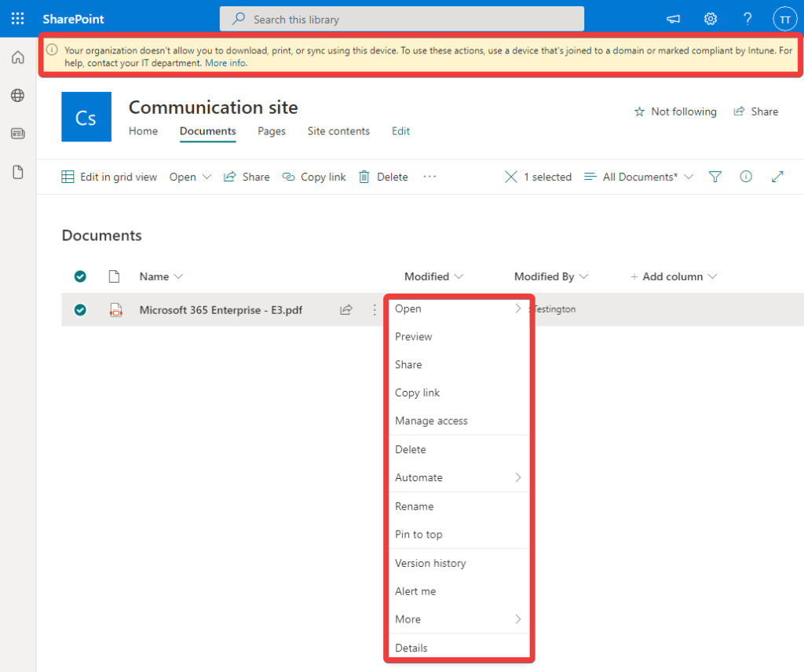
Task: Expand the Automate submenu
Action: (x=459, y=478)
